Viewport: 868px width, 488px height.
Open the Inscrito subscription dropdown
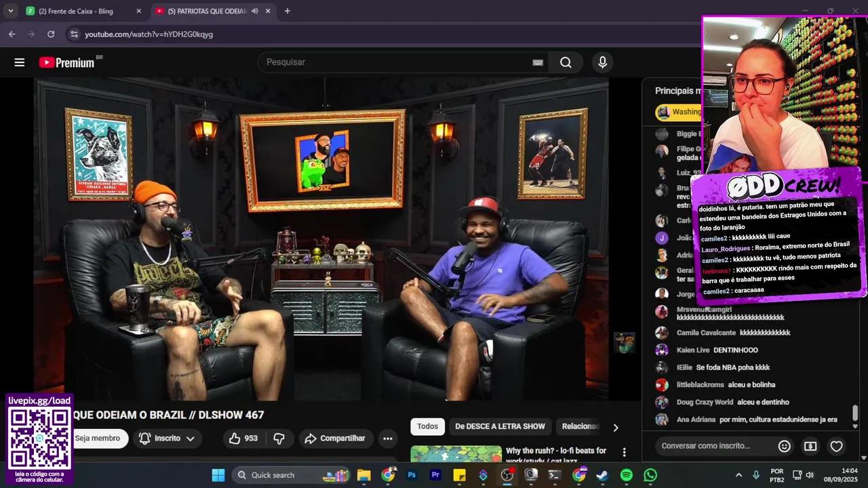167,439
